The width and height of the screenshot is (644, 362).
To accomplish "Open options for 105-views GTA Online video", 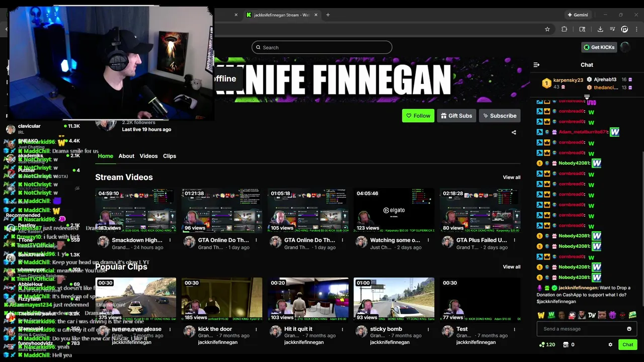I will pos(342,240).
